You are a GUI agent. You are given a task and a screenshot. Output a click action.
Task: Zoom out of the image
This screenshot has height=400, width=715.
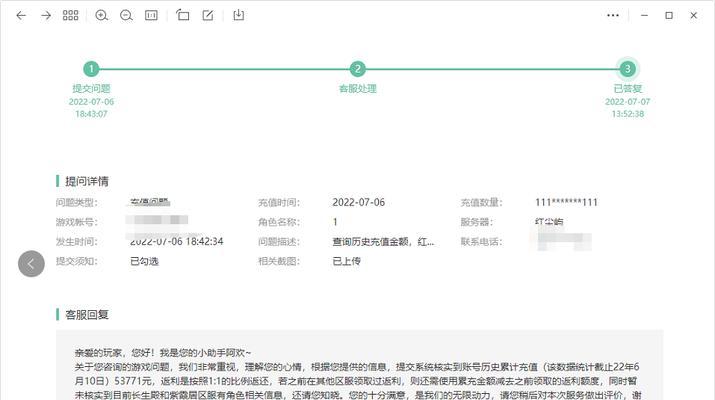(x=126, y=16)
